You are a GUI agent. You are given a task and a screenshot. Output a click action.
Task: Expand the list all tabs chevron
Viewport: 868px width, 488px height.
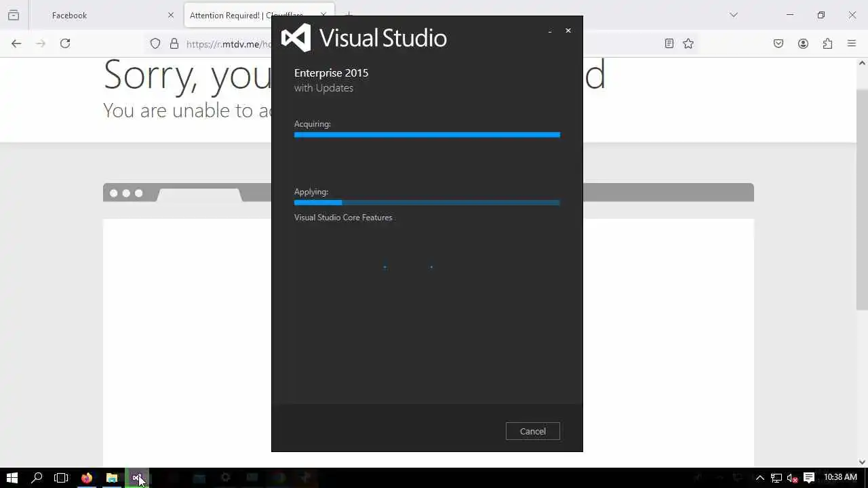click(733, 15)
